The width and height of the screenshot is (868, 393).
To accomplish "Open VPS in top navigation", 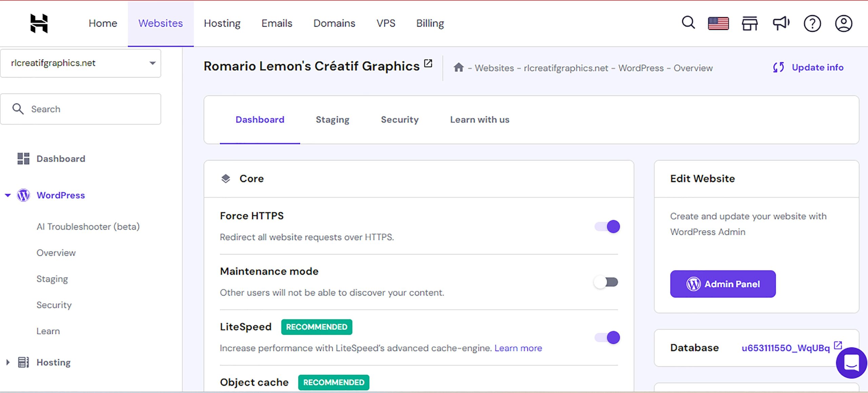I will click(x=386, y=23).
